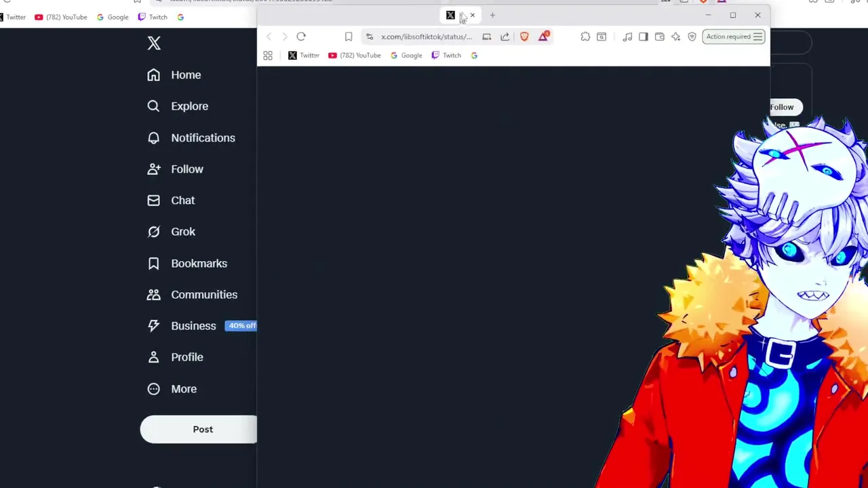Go forward in front browser window
The image size is (868, 488).
(285, 37)
